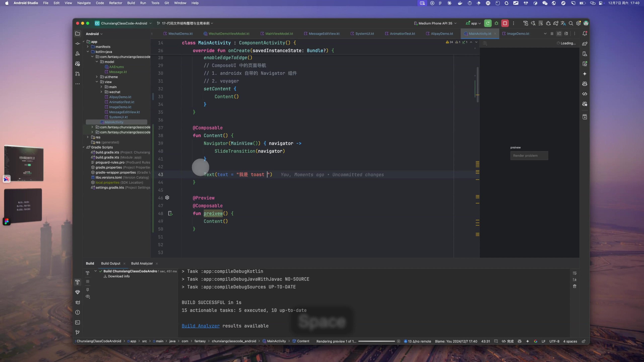Open the Search Everywhere magnifier icon
Image resolution: width=644 pixels, height=362 pixels.
click(x=571, y=23)
